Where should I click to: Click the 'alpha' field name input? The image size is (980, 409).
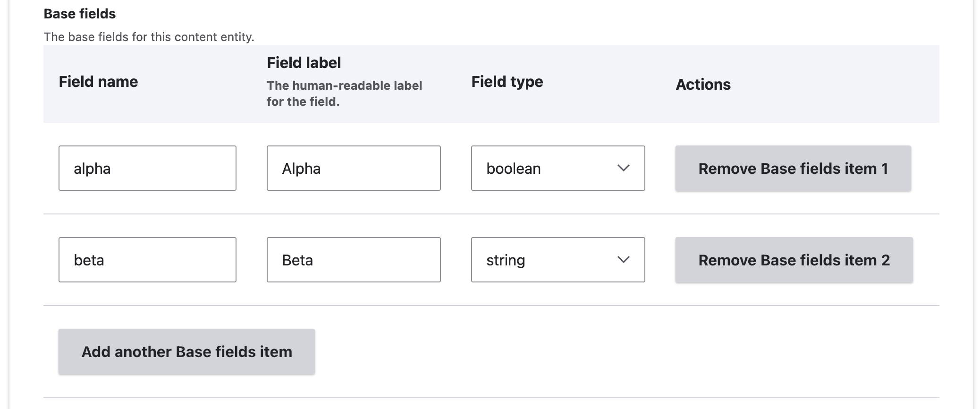[147, 168]
